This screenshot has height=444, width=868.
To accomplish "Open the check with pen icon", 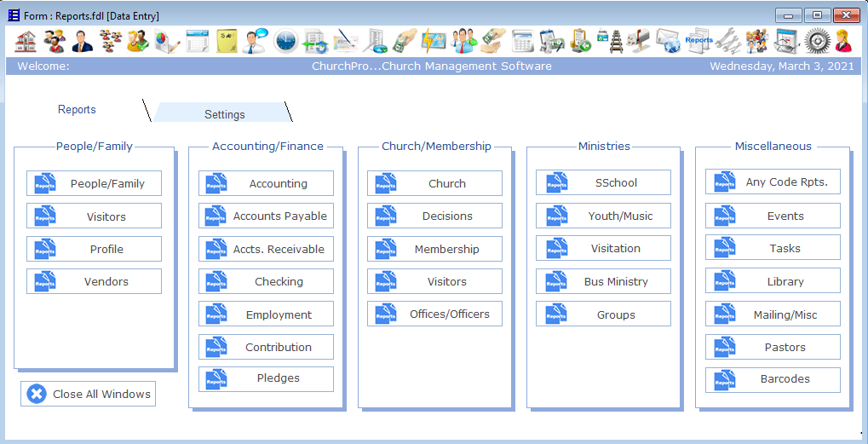I will pos(346,41).
